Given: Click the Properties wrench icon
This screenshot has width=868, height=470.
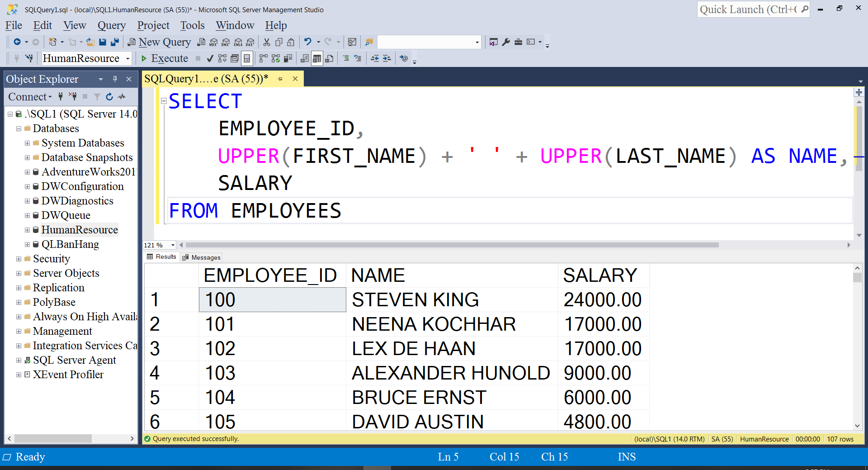Looking at the screenshot, I should pos(506,42).
